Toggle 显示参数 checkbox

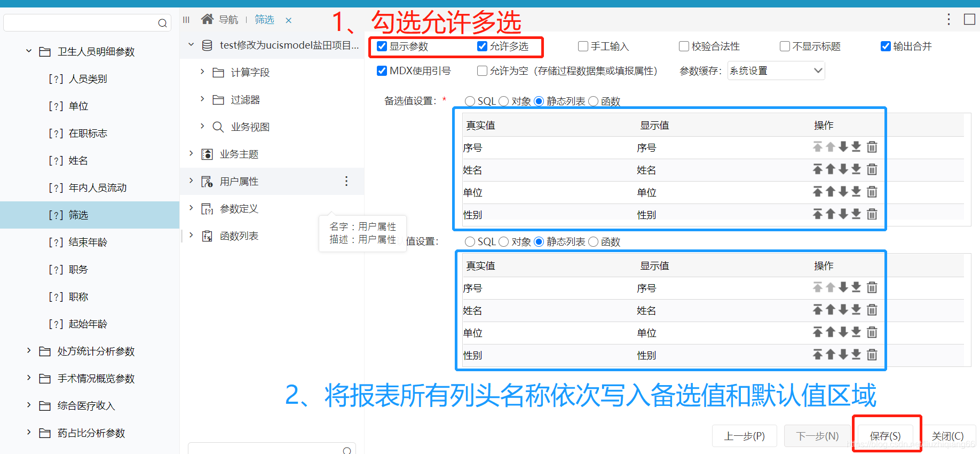(382, 46)
